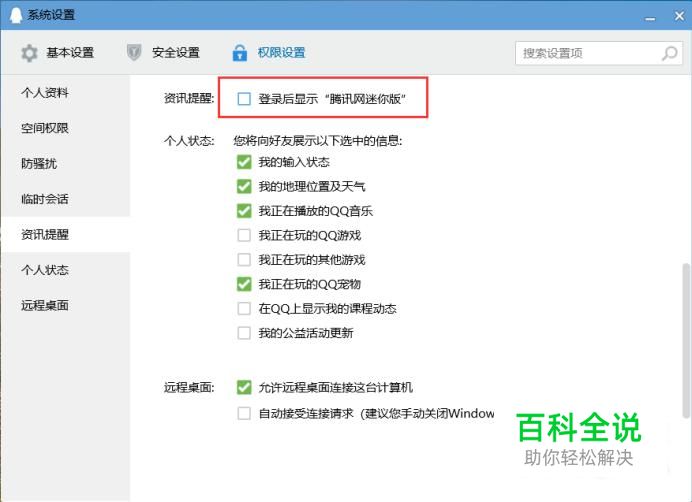Uncheck 我正在玩的QQ宠物

click(x=244, y=284)
